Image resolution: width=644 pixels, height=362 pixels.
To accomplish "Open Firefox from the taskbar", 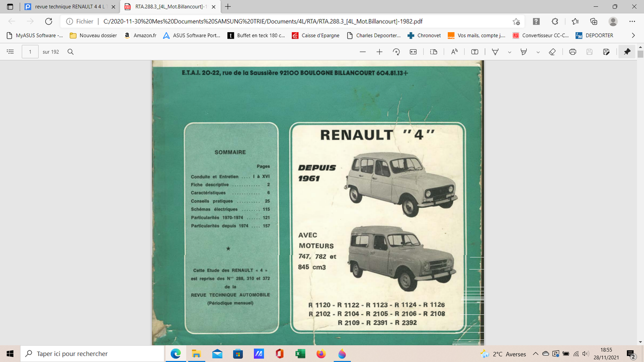I will point(321,354).
